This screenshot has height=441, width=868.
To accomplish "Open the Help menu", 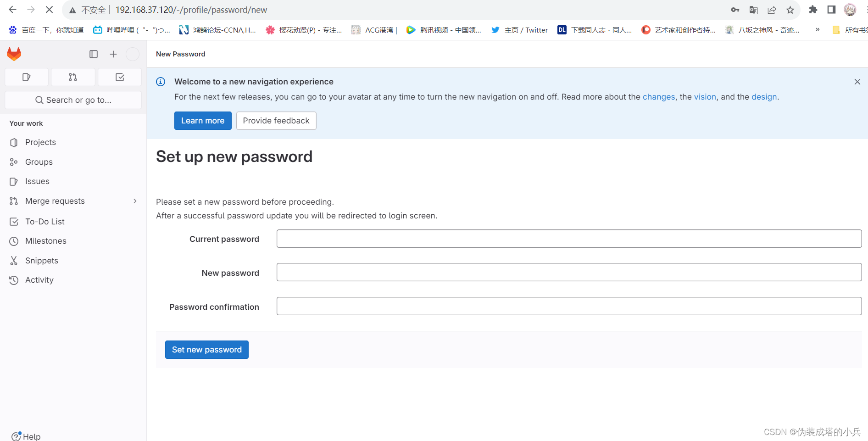I will [x=26, y=436].
